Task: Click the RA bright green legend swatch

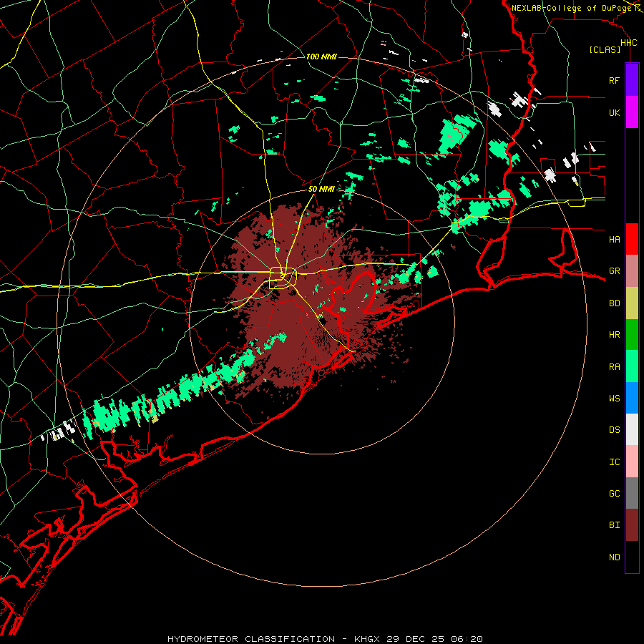Action: coord(632,366)
